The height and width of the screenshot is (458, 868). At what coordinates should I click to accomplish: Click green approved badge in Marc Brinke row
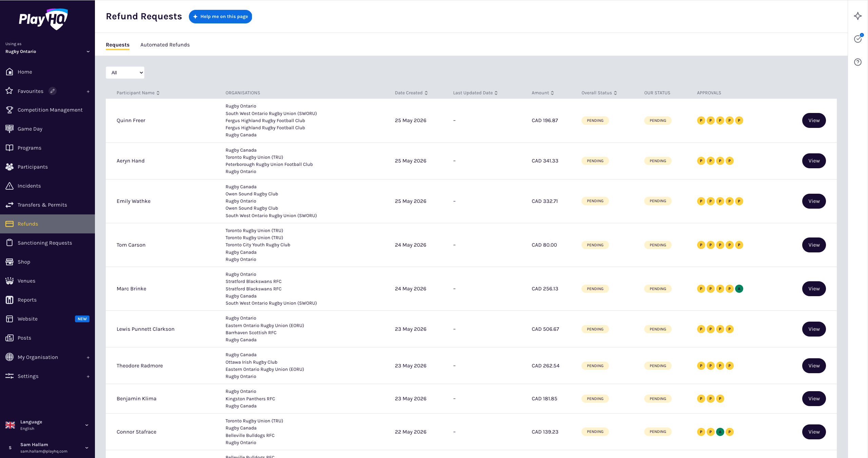pos(739,289)
